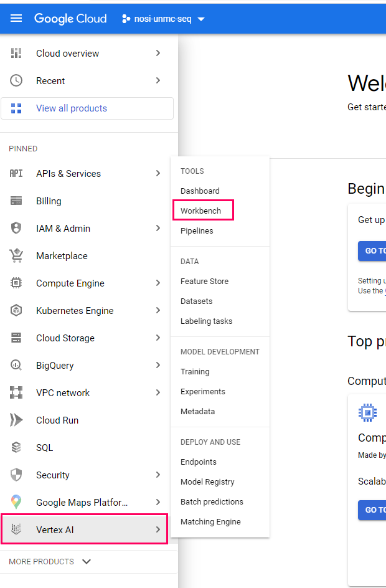Expand the Cloud overview submenu arrow
Viewport: 386px width, 588px height.
point(158,53)
